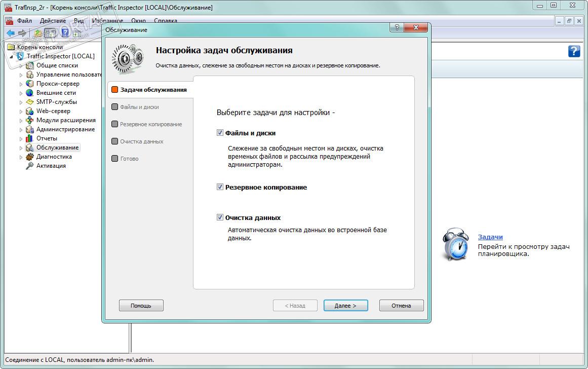Screen dimensions: 588x369
Task: Expand the Диагностика tree node
Action: (21, 157)
